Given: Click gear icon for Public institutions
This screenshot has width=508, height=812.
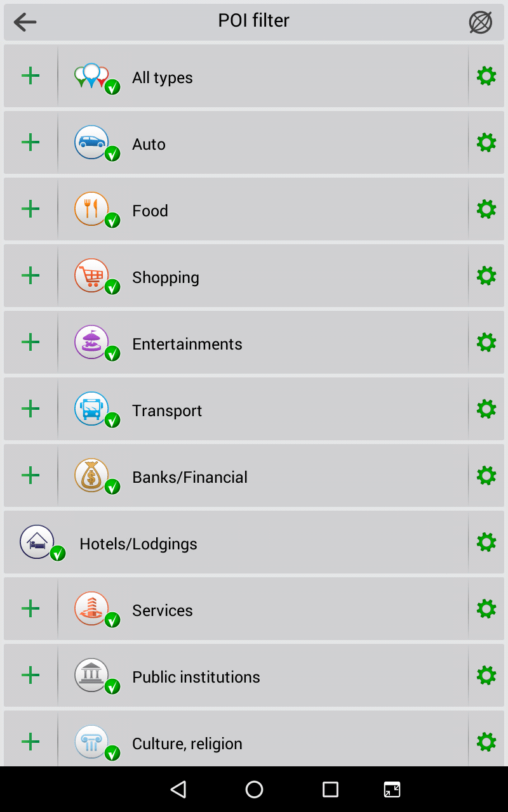Looking at the screenshot, I should [486, 676].
